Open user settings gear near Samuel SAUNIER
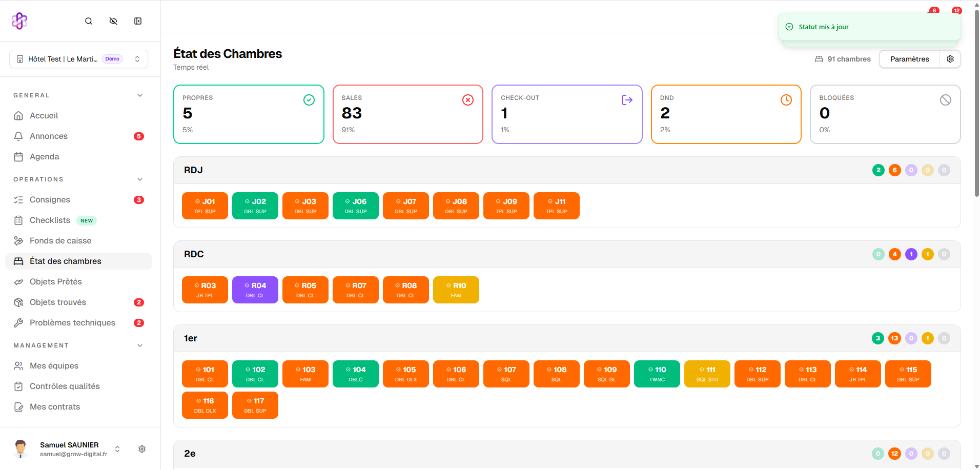 point(142,449)
